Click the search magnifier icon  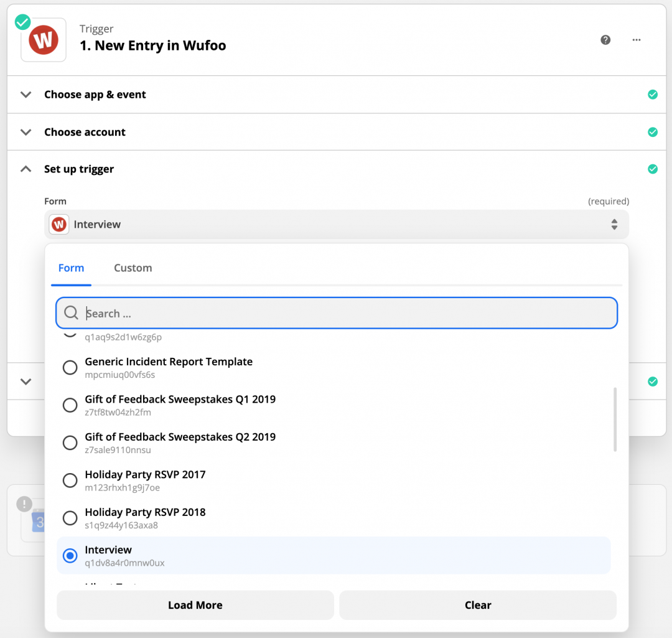point(70,313)
